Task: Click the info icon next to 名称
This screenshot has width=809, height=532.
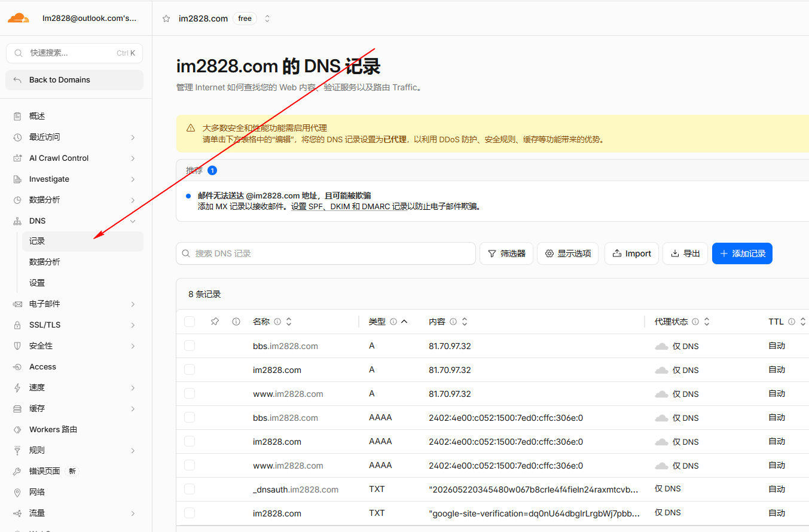Action: coord(277,322)
